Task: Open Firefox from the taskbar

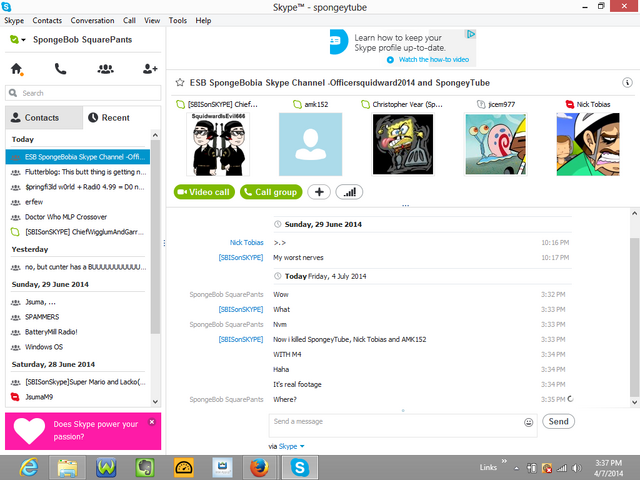Action: (260, 468)
